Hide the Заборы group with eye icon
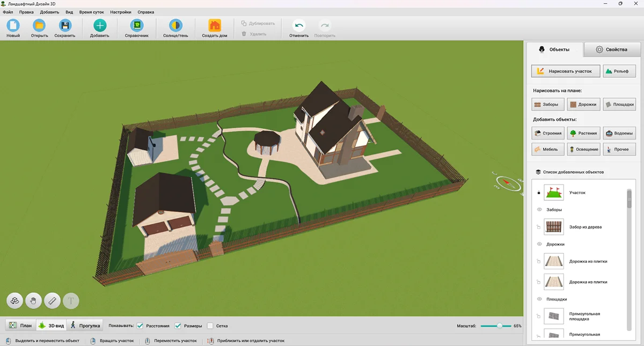The width and height of the screenshot is (644, 346). 539,210
